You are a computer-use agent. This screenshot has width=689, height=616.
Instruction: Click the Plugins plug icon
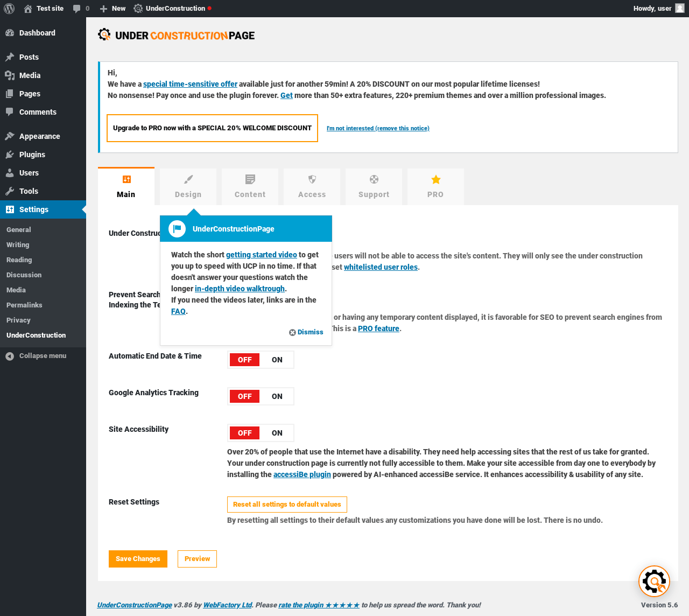[x=10, y=155]
